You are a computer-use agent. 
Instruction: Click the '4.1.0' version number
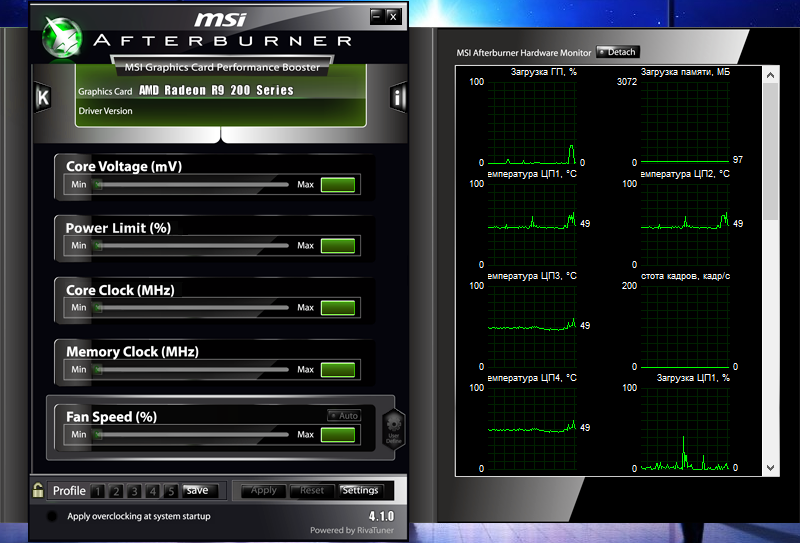(x=381, y=516)
